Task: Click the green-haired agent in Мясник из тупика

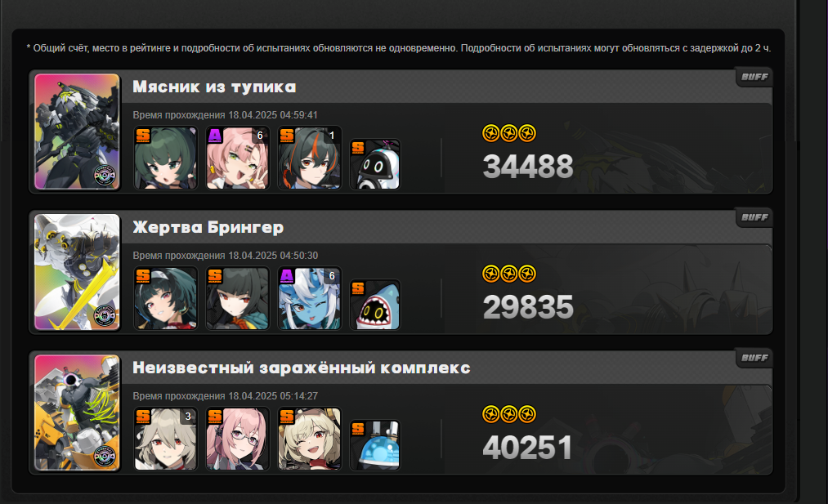Action: click(x=165, y=158)
